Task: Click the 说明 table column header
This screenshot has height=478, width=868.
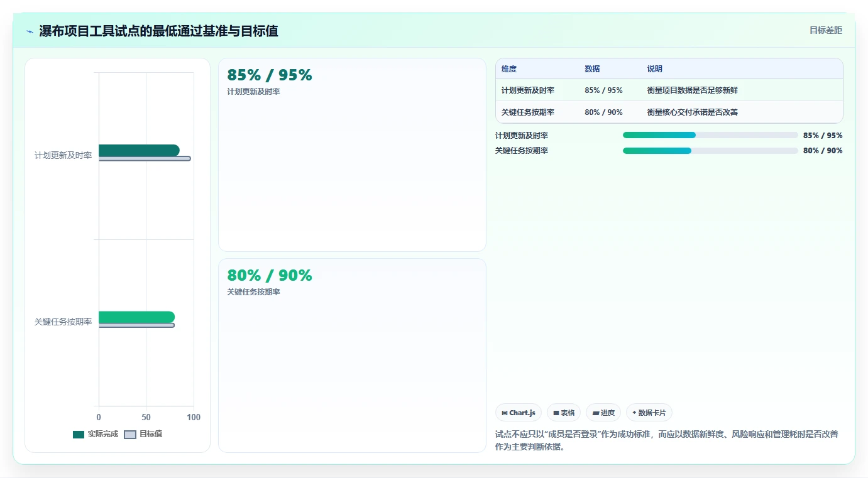Action: (655, 69)
